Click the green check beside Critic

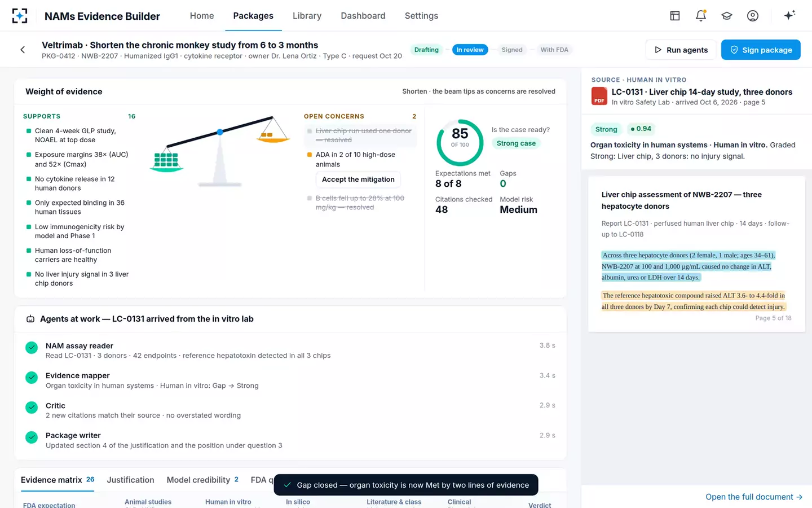(x=32, y=408)
